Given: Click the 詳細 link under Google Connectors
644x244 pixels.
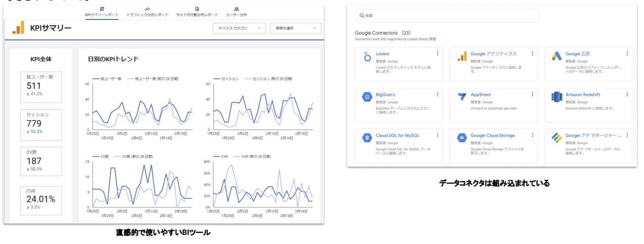Looking at the screenshot, I should [x=432, y=39].
